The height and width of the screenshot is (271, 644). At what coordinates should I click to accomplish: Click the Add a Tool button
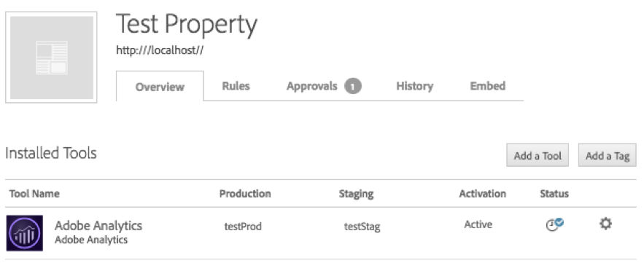pyautogui.click(x=538, y=155)
